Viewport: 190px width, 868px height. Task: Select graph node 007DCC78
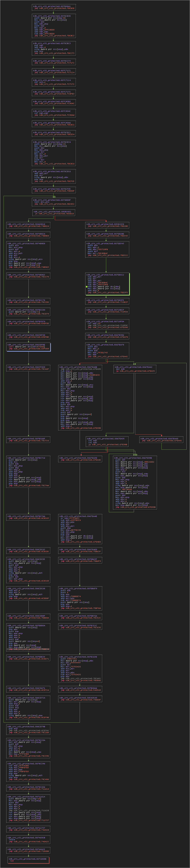[28, 301]
